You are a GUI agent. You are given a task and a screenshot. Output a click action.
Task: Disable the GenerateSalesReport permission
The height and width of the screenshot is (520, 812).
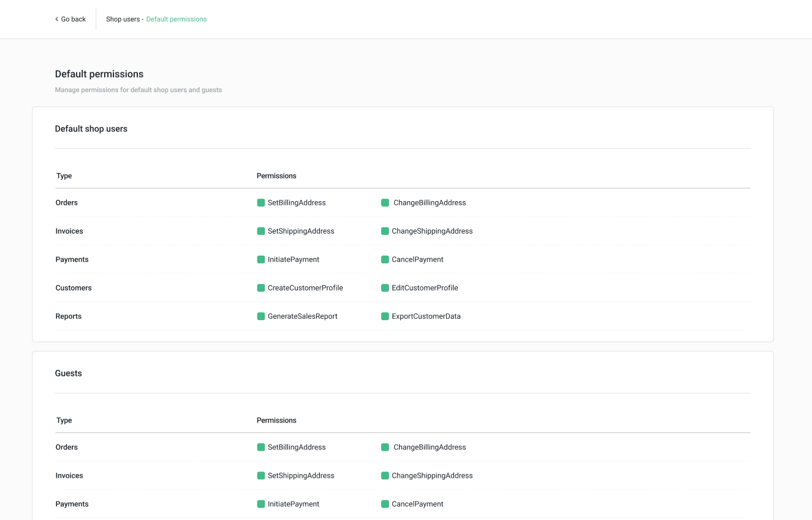point(261,316)
